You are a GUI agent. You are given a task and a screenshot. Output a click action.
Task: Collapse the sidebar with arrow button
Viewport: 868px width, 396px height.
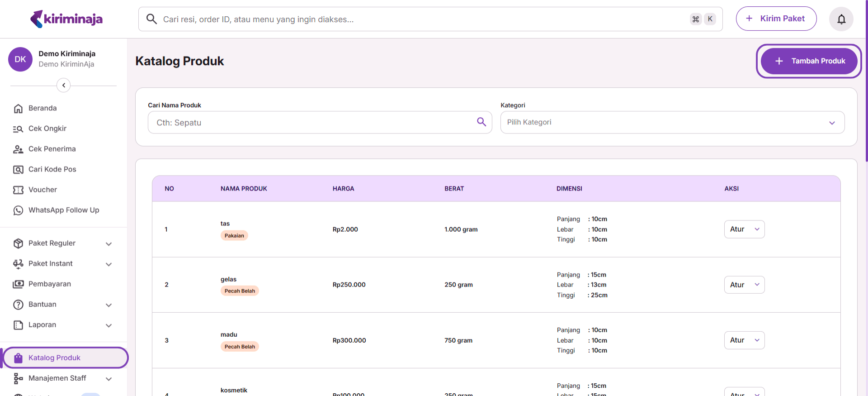click(x=64, y=85)
